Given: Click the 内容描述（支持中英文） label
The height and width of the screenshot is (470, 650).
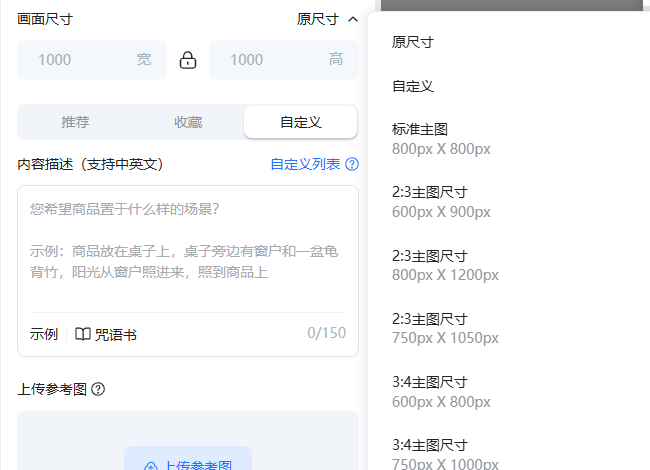Looking at the screenshot, I should (90, 164).
